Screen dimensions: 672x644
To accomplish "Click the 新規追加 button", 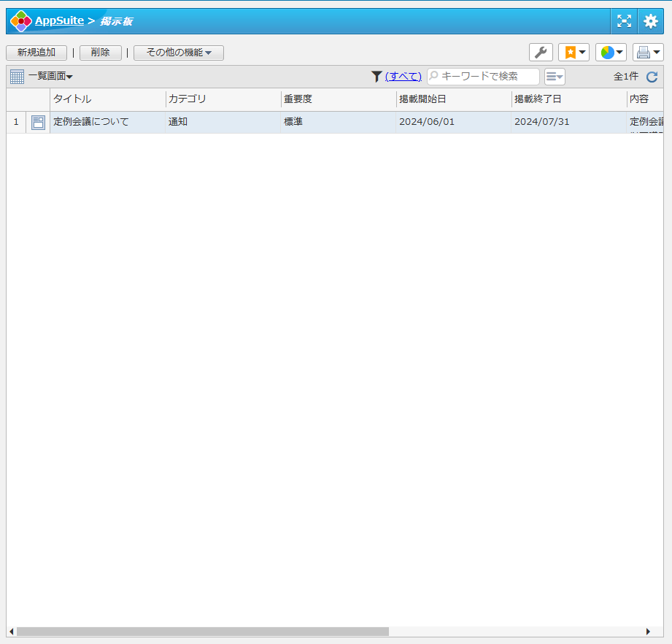I will [36, 53].
